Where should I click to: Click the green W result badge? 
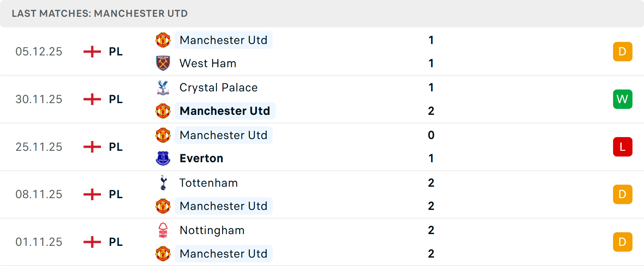coord(623,99)
